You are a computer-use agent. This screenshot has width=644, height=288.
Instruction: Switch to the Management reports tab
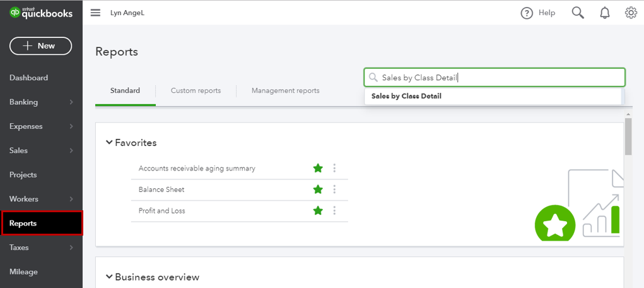coord(285,90)
